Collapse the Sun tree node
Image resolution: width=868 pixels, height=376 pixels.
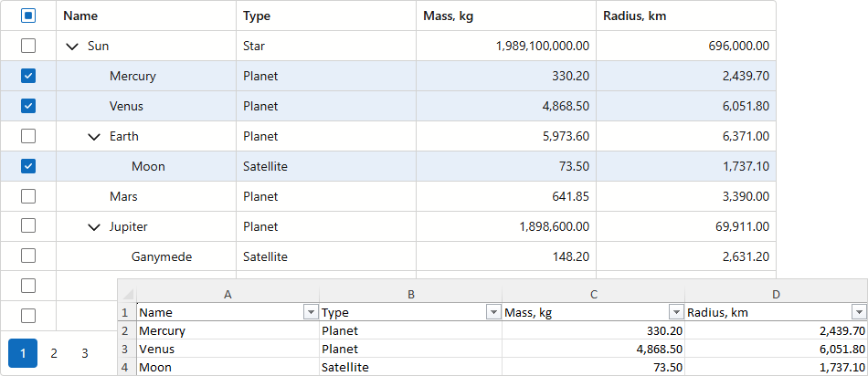72,47
